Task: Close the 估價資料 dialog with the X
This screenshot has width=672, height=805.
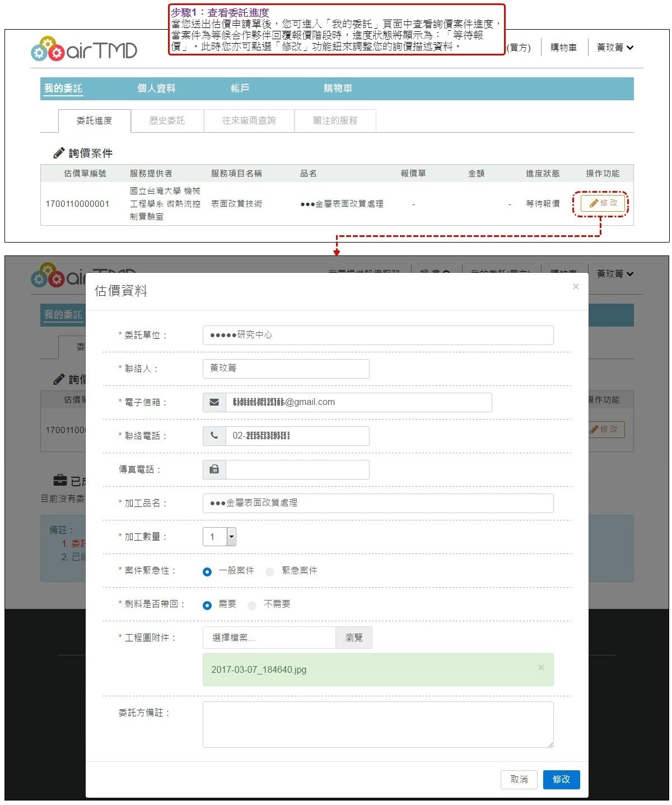Action: tap(576, 287)
